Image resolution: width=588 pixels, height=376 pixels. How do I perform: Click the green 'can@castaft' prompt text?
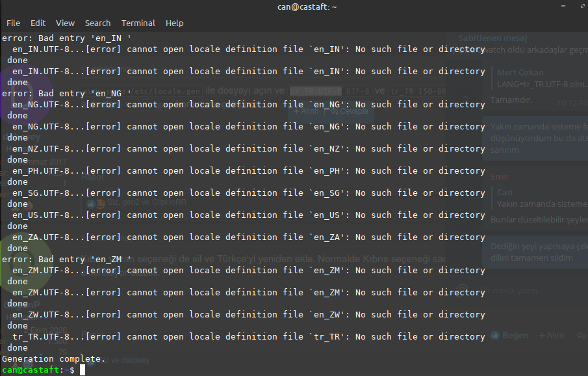point(29,370)
